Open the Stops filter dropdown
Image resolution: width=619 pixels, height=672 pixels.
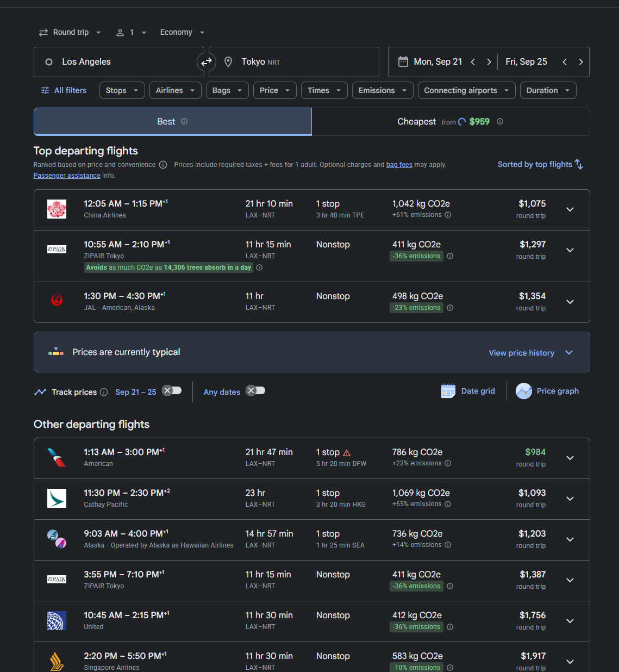(122, 90)
